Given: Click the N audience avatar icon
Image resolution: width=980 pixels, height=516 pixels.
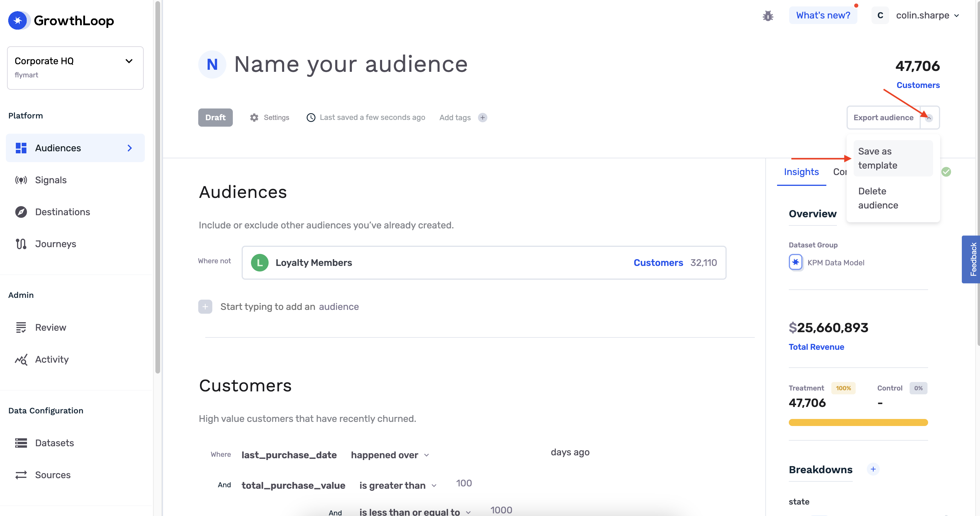Looking at the screenshot, I should click(x=212, y=64).
